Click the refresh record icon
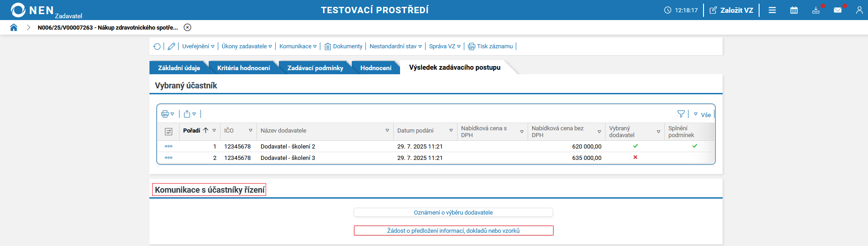This screenshot has width=868, height=246. 157,46
